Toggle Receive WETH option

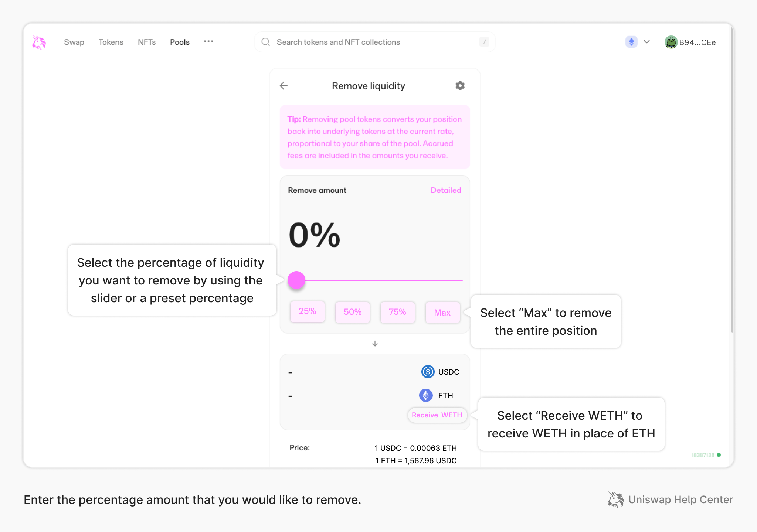pos(437,415)
